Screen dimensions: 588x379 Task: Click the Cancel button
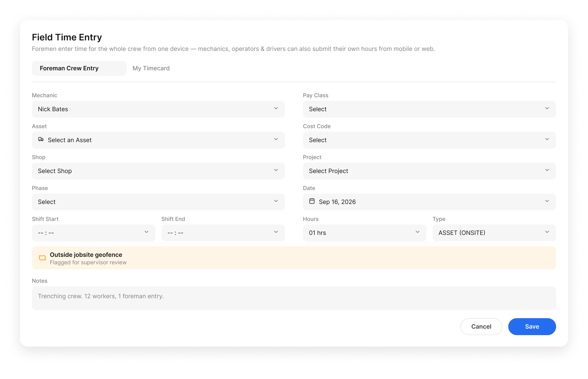(x=481, y=327)
